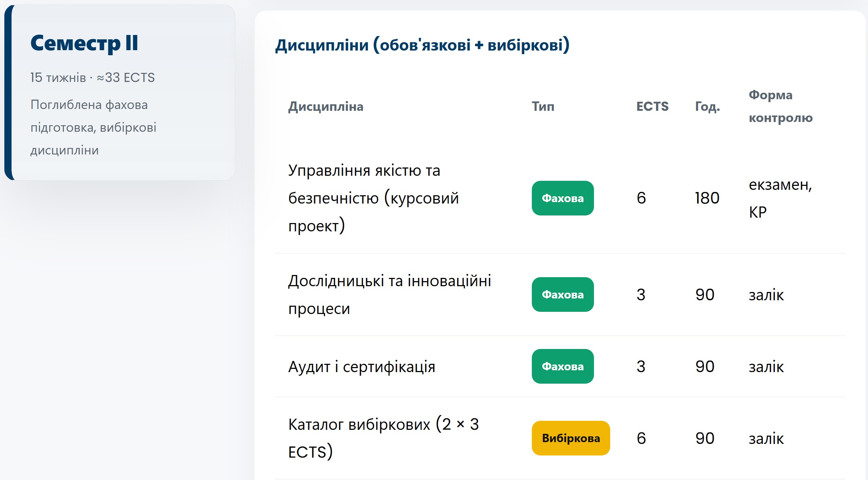Click the Год. column header
Viewport: 868px width, 480px height.
tap(707, 106)
